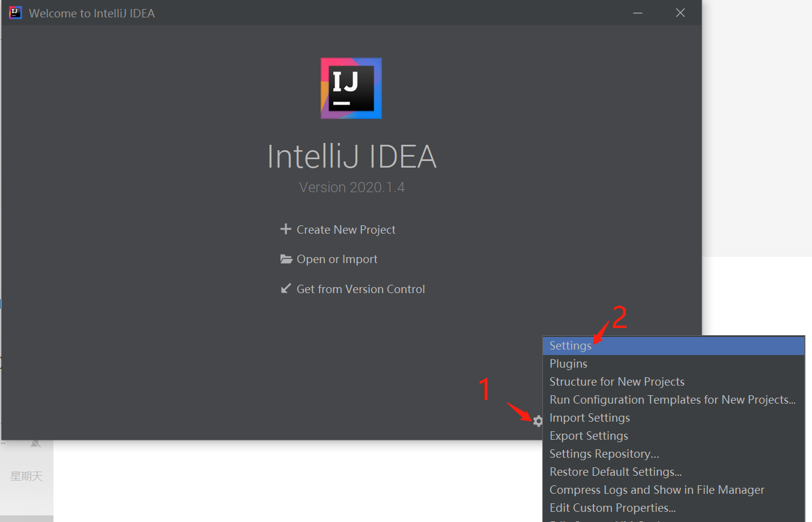Open Edit Custom Properties
812x522 pixels.
[612, 508]
